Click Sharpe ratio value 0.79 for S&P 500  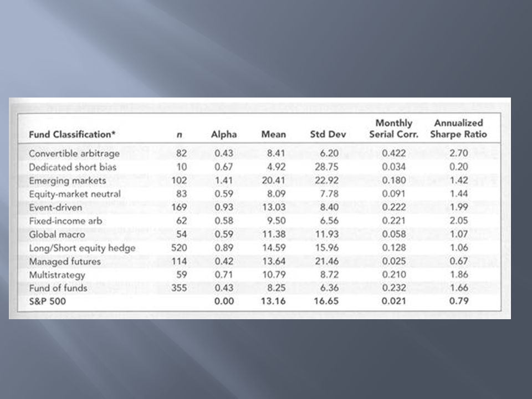[459, 301]
